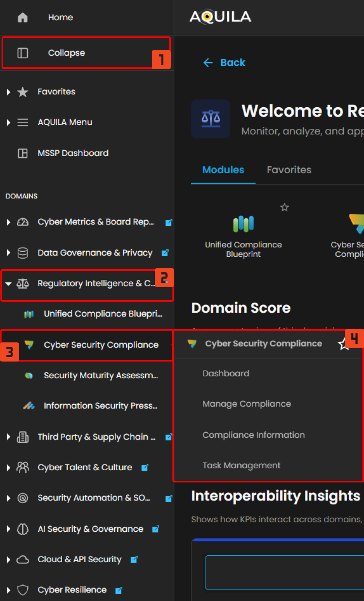Click the Data Governance database icon
This screenshot has width=364, height=601.
(x=23, y=253)
